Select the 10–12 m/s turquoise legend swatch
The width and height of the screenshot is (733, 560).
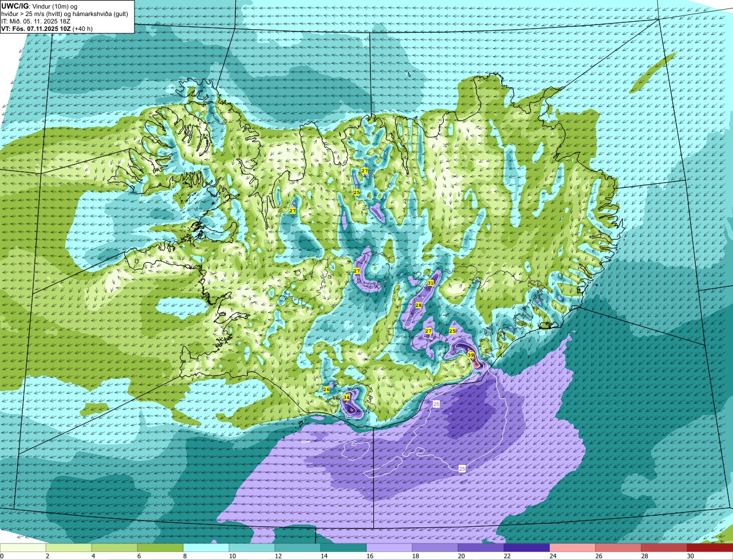tap(252, 548)
